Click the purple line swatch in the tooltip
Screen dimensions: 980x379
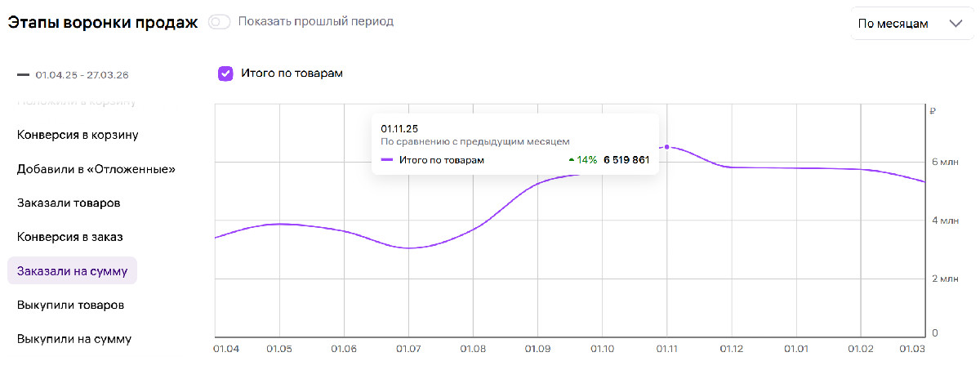[387, 160]
